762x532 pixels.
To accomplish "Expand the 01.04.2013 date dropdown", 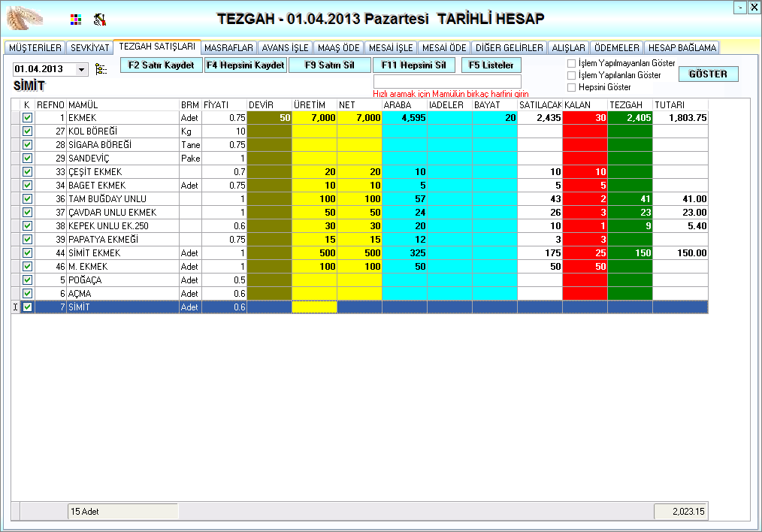I will 81,69.
